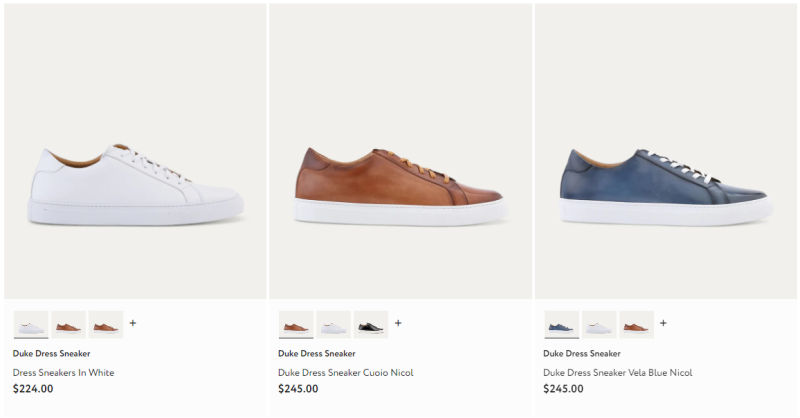The height and width of the screenshot is (418, 800).
Task: Pick the brown swatch on Vela Blue card
Action: 636,324
